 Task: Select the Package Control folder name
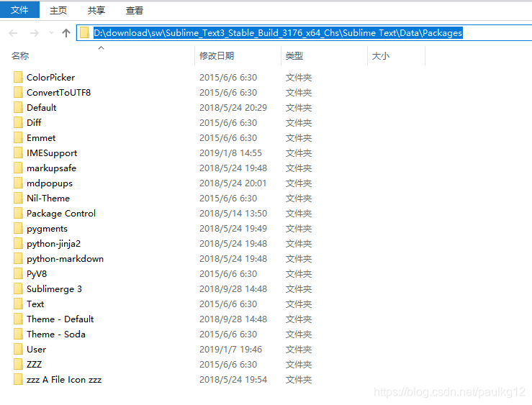tap(61, 214)
